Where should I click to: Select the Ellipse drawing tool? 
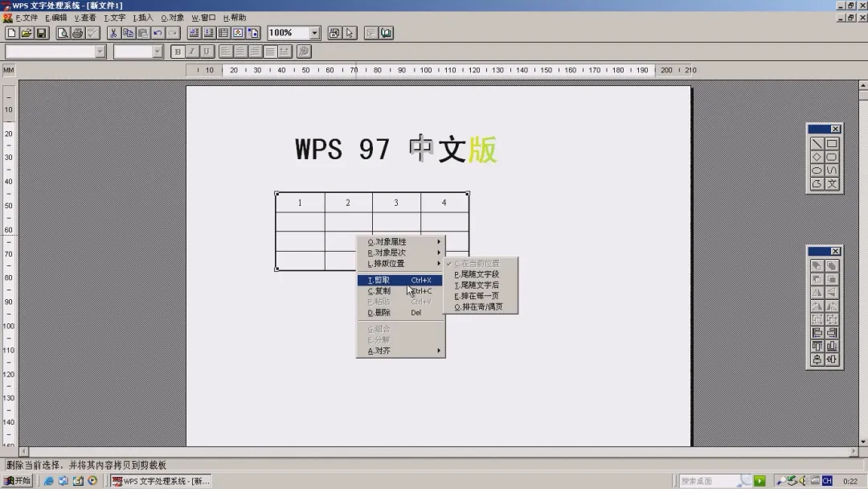click(817, 170)
